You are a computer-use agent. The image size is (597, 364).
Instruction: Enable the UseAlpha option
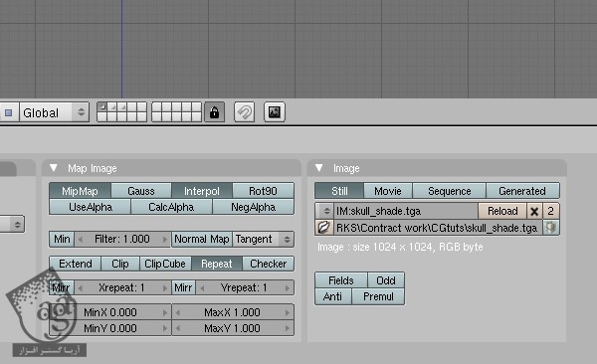(91, 207)
